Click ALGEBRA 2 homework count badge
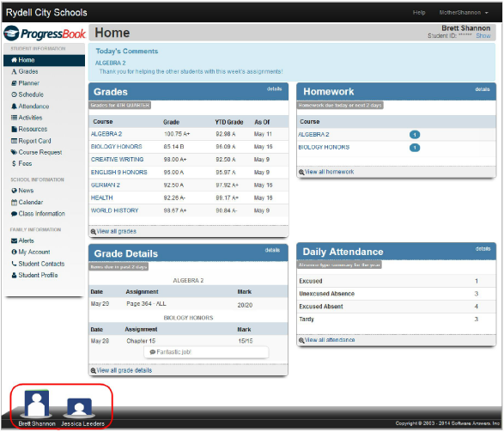 (415, 135)
